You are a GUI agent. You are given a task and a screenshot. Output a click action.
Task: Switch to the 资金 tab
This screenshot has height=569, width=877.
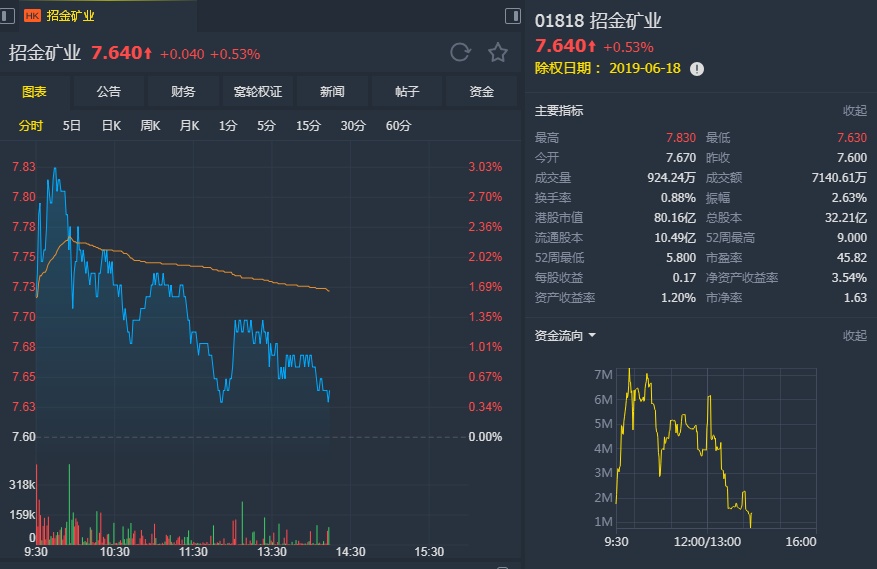(x=482, y=92)
